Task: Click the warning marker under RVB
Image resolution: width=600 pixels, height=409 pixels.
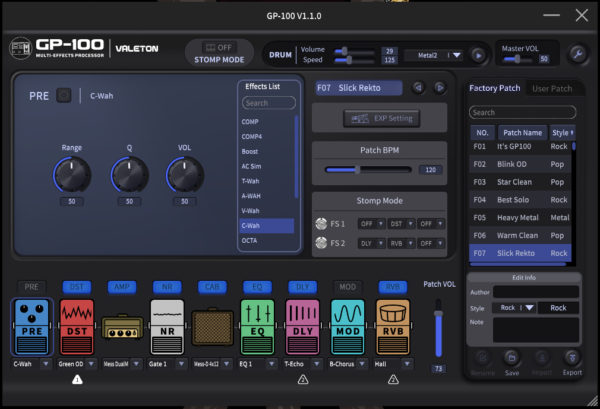Action: point(393,380)
